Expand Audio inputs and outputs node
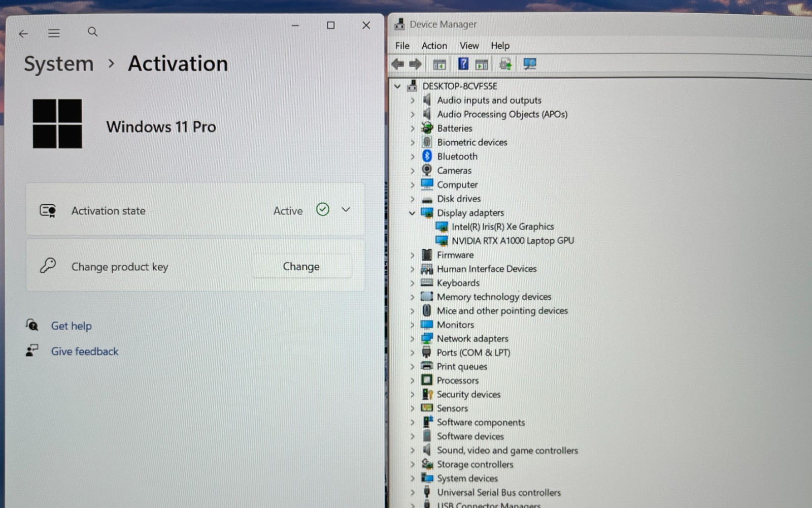 (x=412, y=101)
